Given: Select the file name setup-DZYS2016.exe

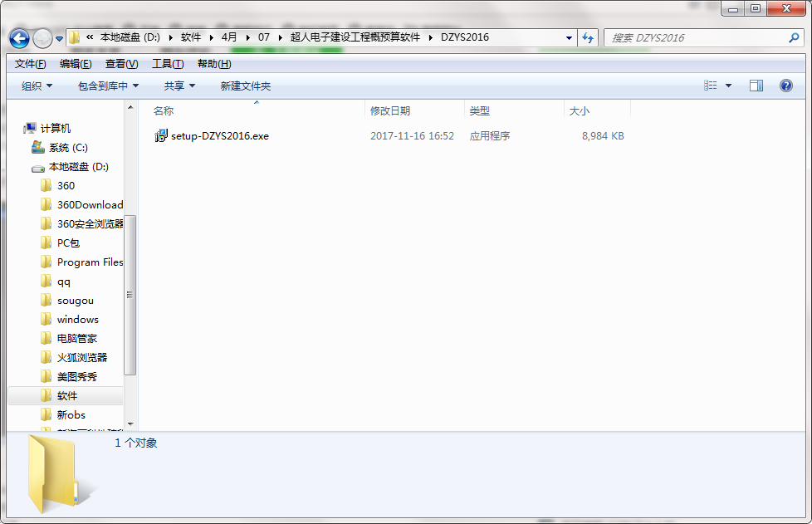Looking at the screenshot, I should (x=220, y=136).
